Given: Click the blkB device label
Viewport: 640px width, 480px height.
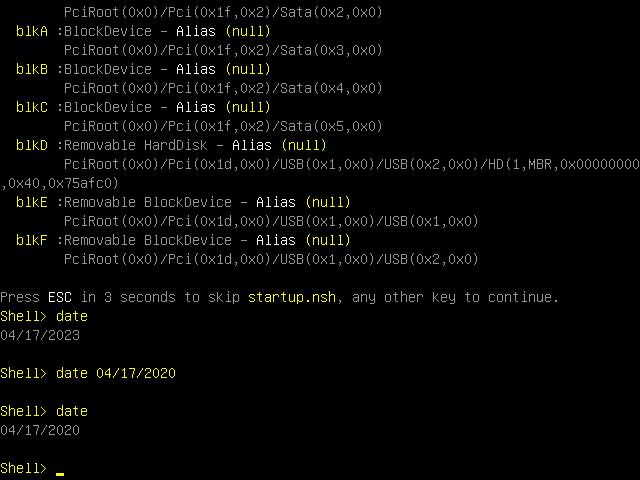Looking at the screenshot, I should click(32, 69).
